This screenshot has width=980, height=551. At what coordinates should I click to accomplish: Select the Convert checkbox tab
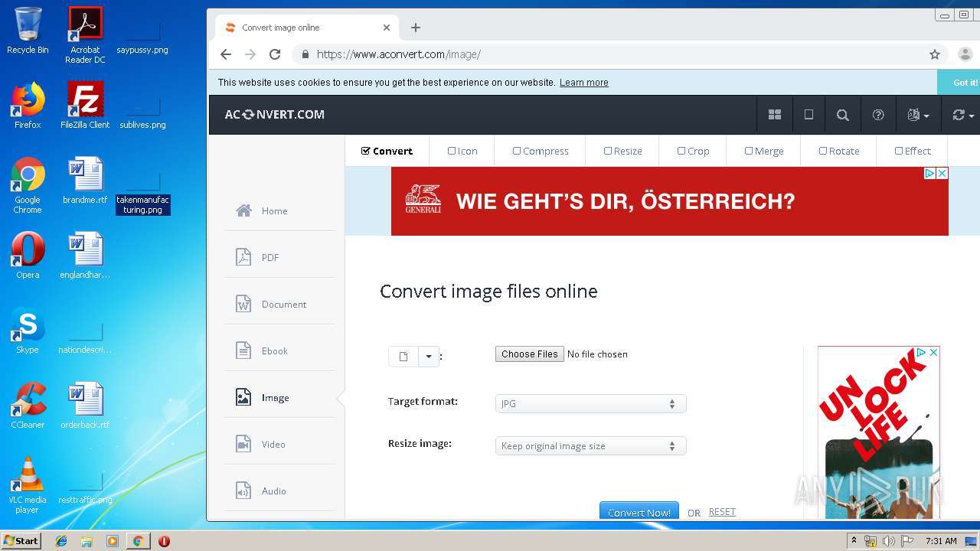387,151
